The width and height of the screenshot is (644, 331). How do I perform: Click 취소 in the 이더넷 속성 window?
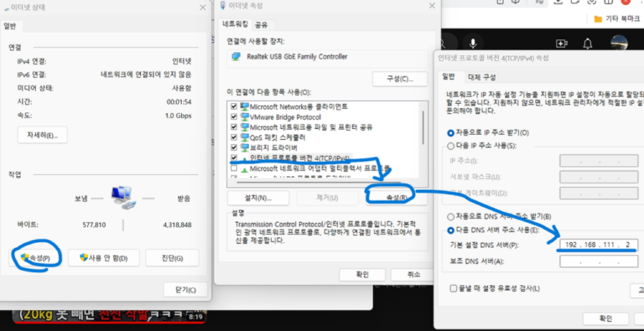(413, 275)
